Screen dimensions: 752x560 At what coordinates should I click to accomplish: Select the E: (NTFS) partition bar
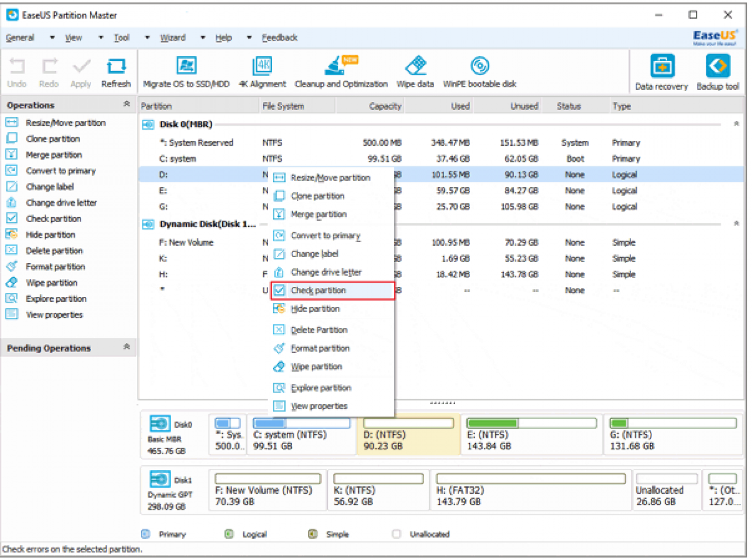click(x=531, y=434)
